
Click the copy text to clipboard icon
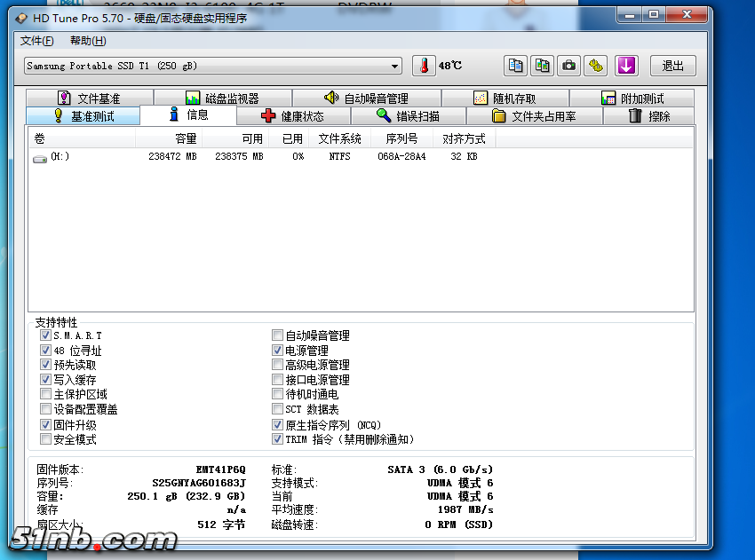pos(515,66)
